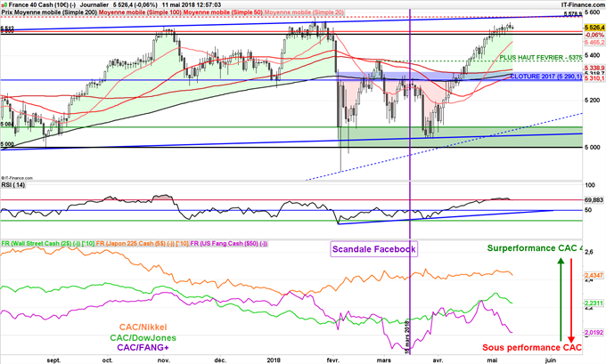This screenshot has width=606, height=364.
Task: Click the avr. label on time axis
Action: pyautogui.click(x=438, y=360)
